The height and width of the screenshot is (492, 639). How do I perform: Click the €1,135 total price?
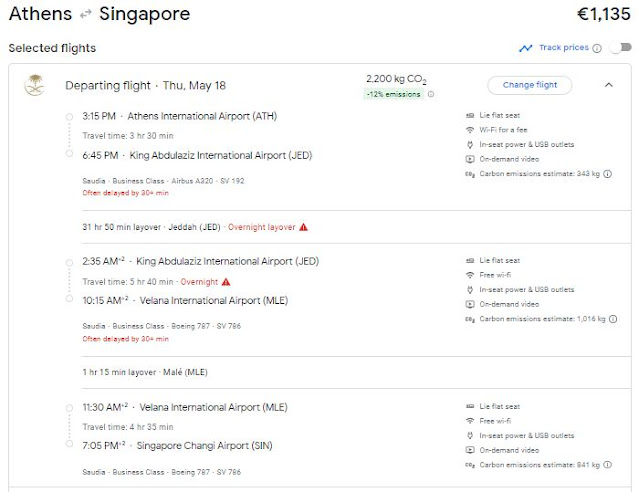click(604, 14)
